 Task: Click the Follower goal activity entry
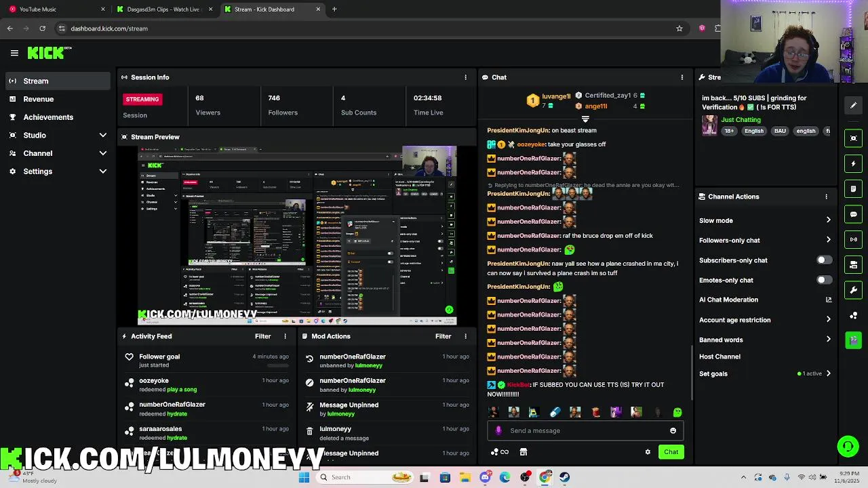(208, 361)
